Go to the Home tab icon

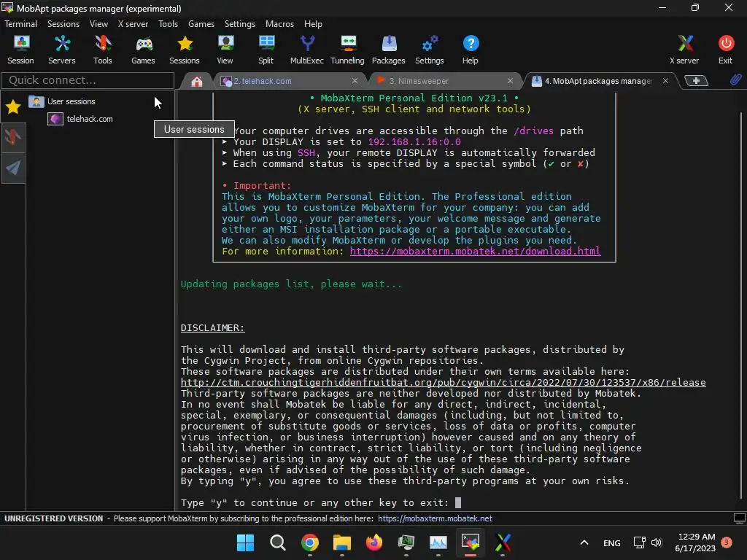pyautogui.click(x=197, y=82)
